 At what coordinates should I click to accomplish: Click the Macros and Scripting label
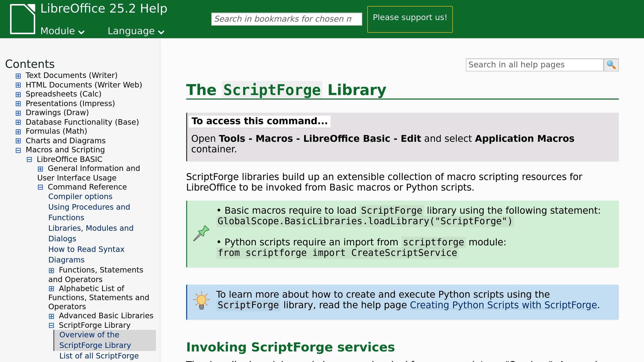[65, 150]
